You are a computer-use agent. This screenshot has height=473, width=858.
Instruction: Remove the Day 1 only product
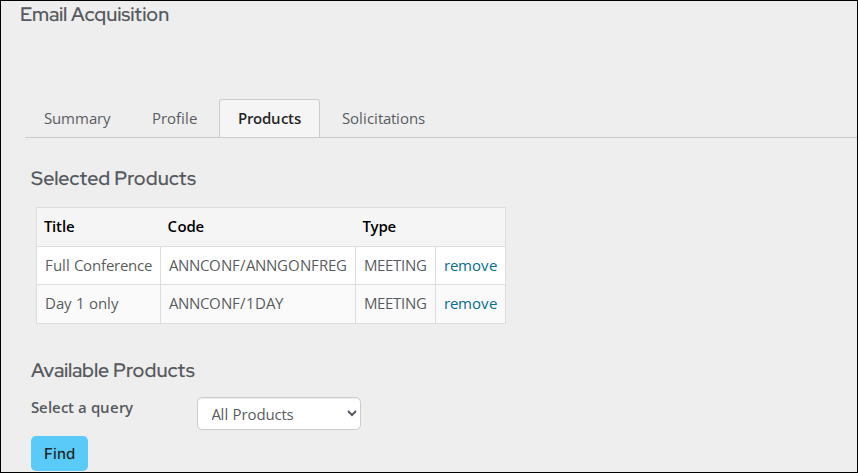471,304
